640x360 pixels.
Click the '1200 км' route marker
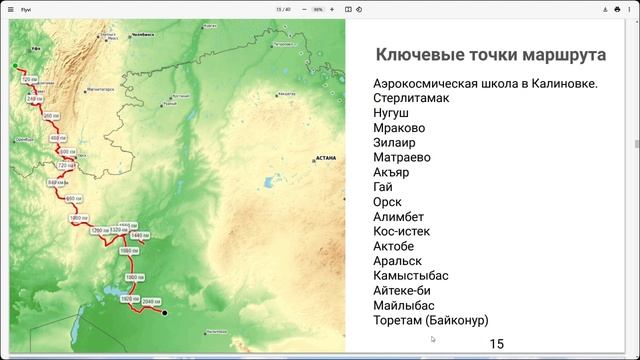pos(100,231)
